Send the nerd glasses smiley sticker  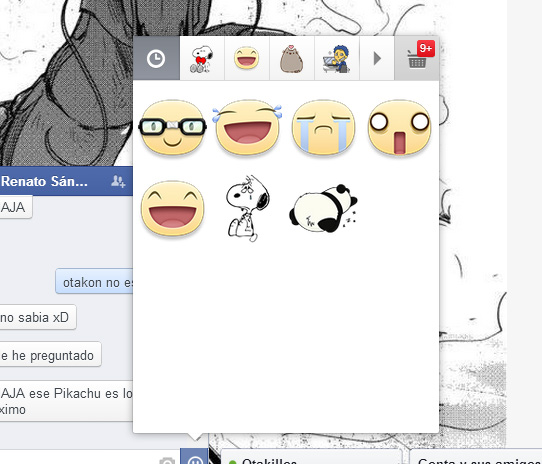pos(172,127)
